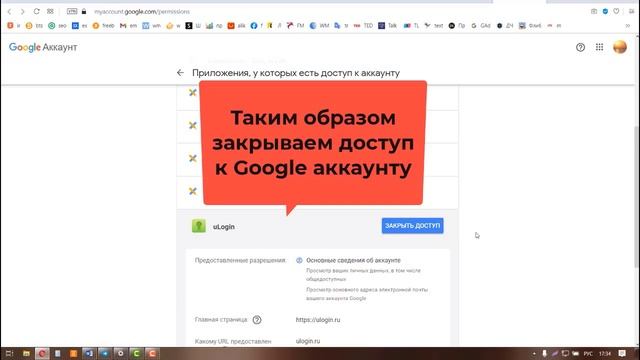This screenshot has width=640, height=360.
Task: Expand hidden bookmarks with the chevron
Action: [x=628, y=25]
